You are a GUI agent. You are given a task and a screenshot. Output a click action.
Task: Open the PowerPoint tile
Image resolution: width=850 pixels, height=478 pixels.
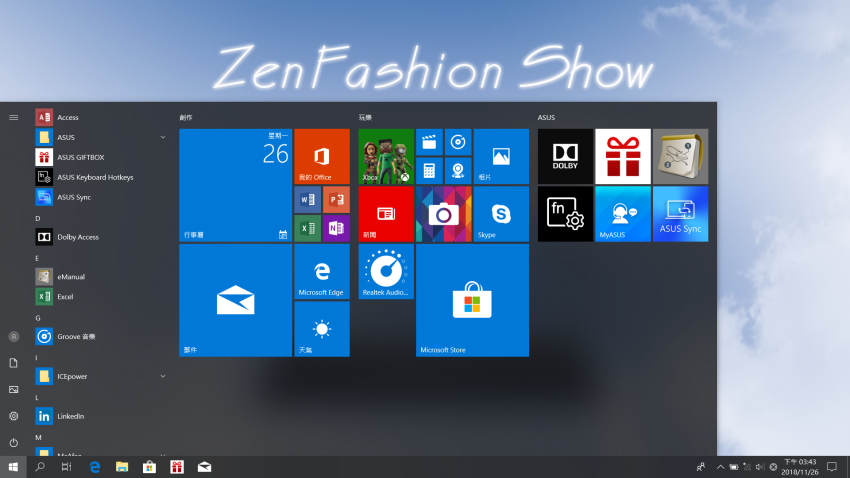click(336, 199)
